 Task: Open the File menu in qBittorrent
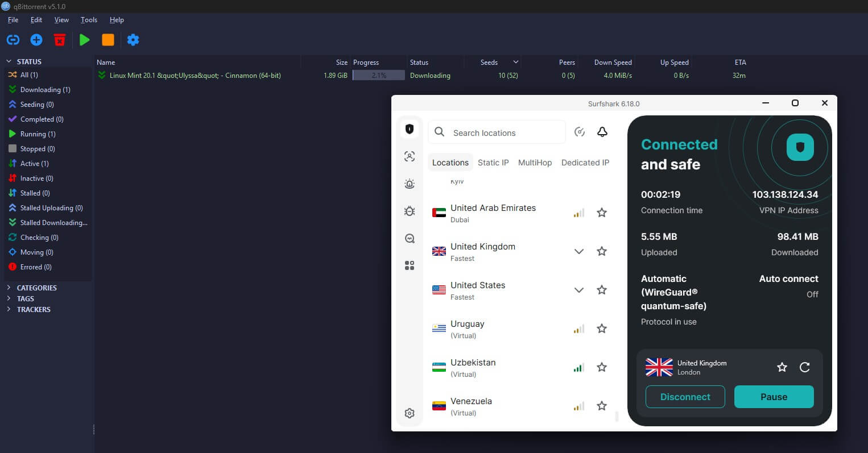coord(13,20)
